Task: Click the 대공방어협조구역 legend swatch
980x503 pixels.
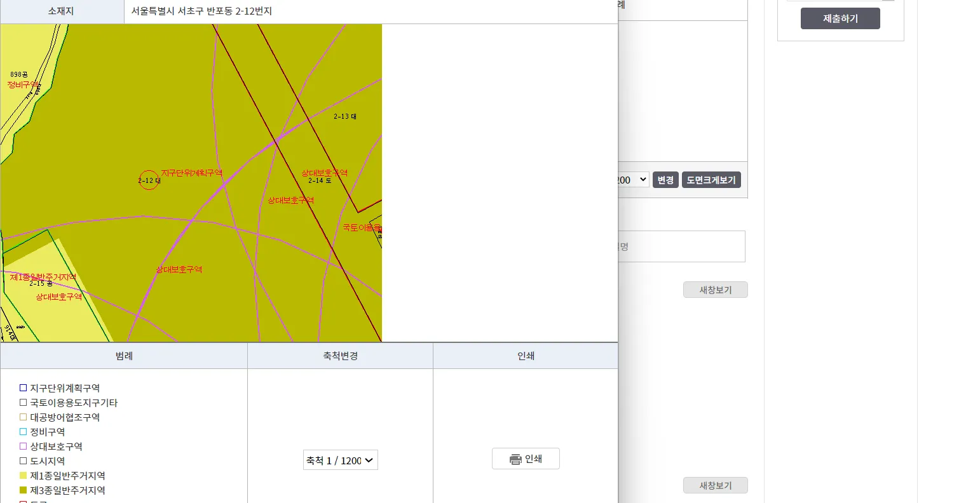Action: (x=24, y=417)
